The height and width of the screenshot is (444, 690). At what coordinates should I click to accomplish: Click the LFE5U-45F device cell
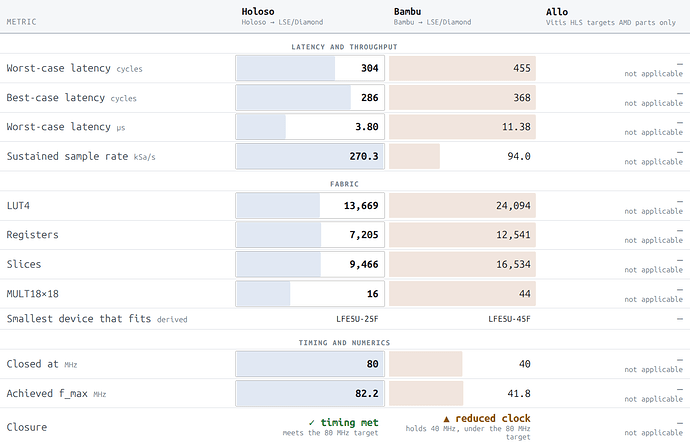point(509,319)
